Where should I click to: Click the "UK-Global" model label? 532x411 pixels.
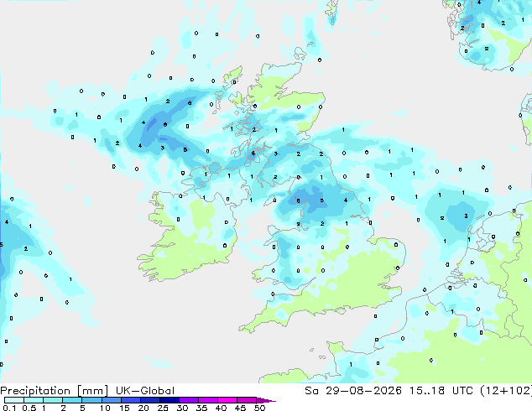click(145, 391)
